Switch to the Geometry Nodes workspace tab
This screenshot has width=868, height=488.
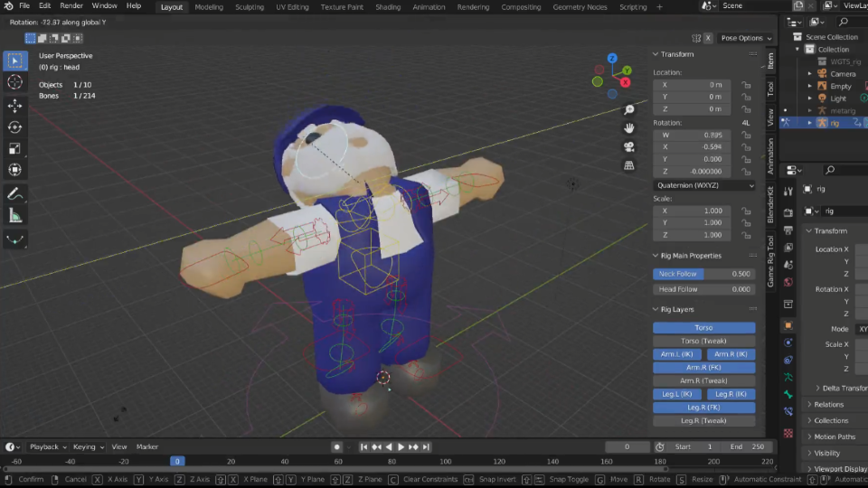[580, 6]
